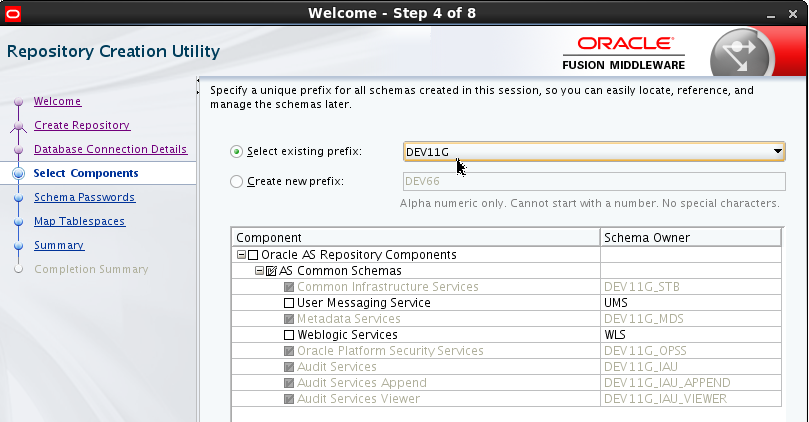Collapse the AS Common Schemas tree node

[260, 271]
